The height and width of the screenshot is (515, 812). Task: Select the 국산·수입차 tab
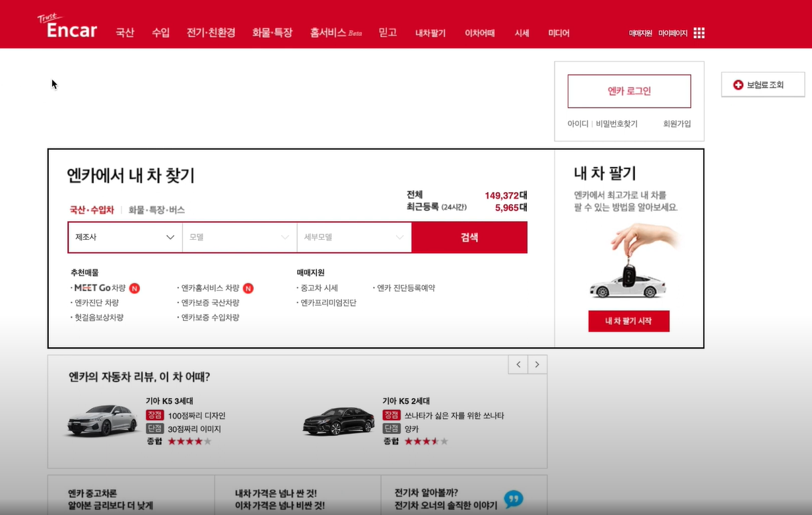pos(92,210)
